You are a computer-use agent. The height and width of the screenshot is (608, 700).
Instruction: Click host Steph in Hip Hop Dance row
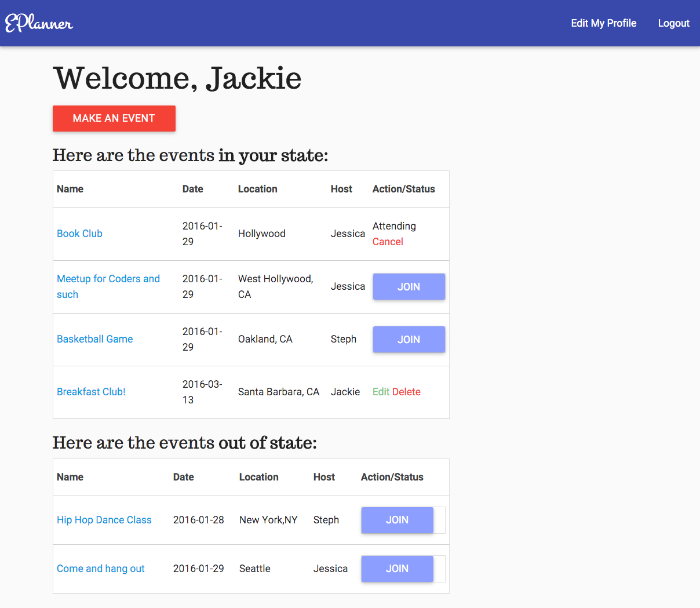326,520
